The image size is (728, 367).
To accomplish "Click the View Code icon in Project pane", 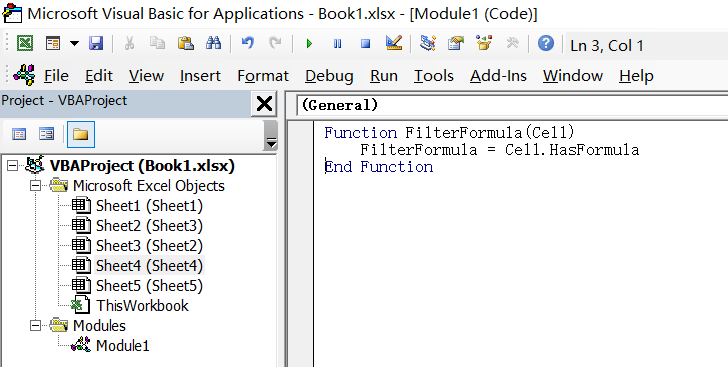I will (19, 134).
